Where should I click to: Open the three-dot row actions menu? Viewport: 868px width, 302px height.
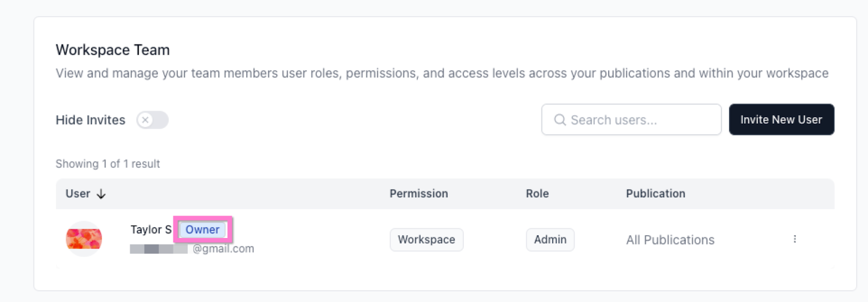pyautogui.click(x=794, y=239)
